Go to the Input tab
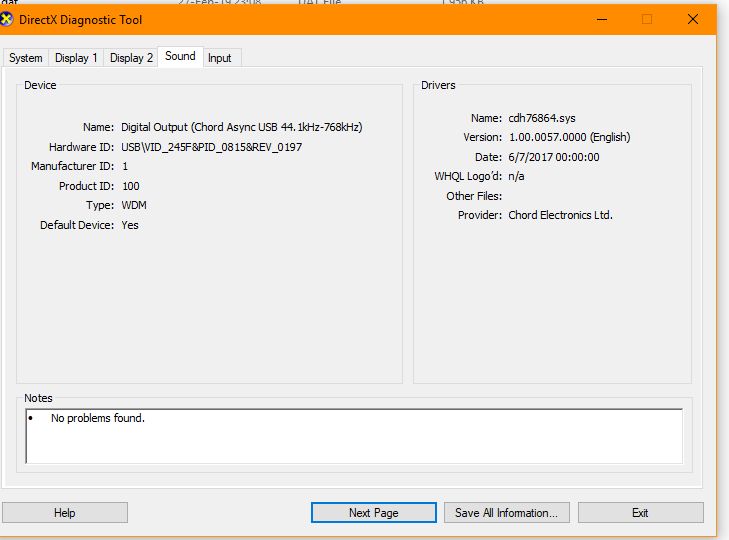The height and width of the screenshot is (540, 729). tap(219, 58)
